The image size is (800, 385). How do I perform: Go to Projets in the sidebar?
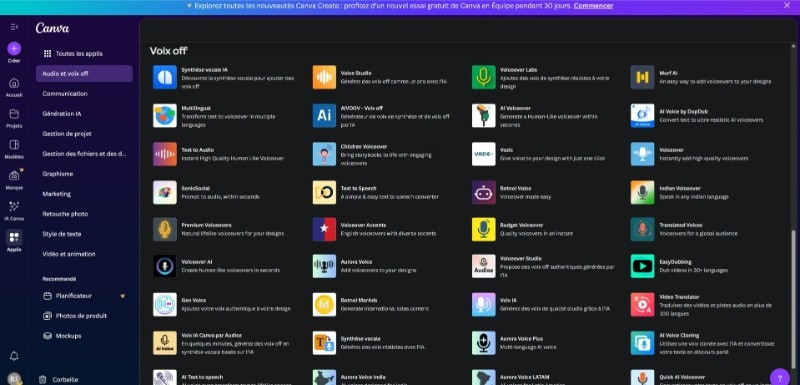14,118
